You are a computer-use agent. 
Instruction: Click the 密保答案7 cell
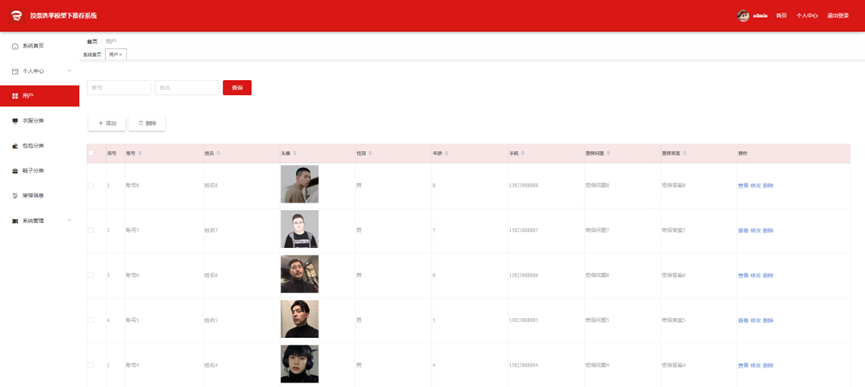click(x=674, y=230)
